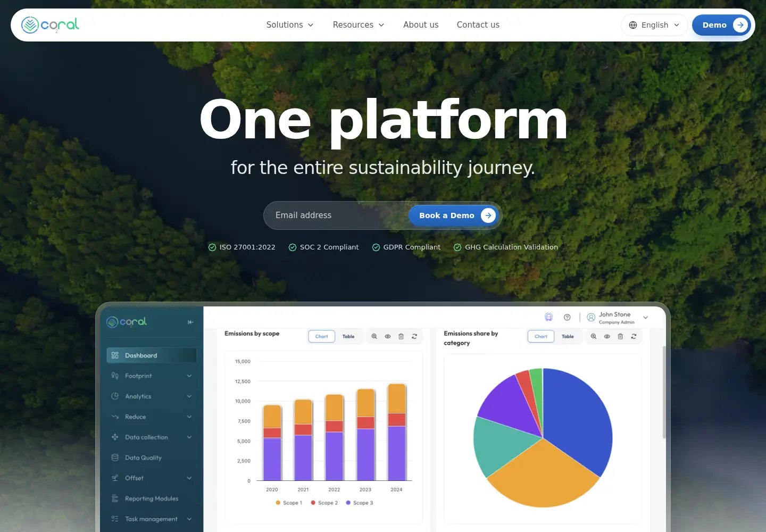
Task: Expand the Task management section chevron
Action: 189,519
